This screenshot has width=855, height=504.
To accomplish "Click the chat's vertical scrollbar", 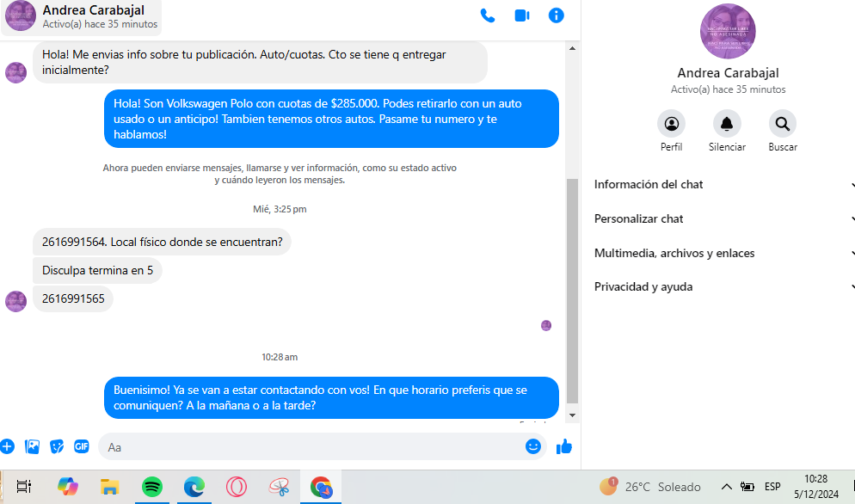I will pyautogui.click(x=573, y=284).
